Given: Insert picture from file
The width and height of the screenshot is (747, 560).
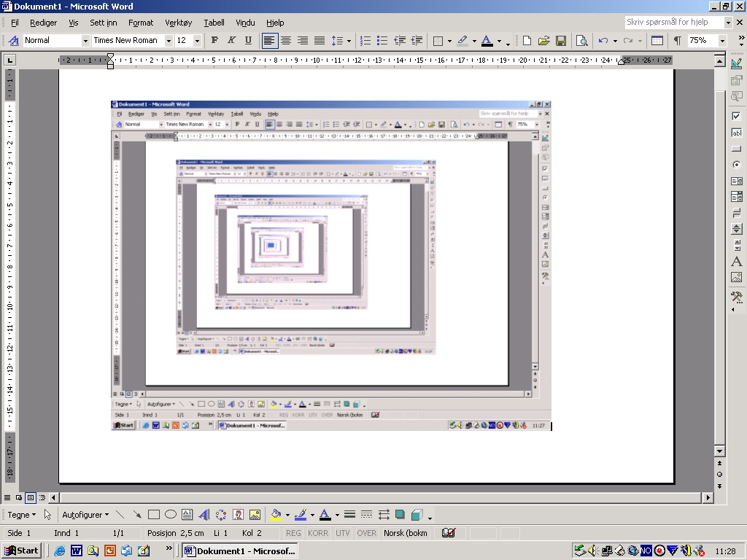Looking at the screenshot, I should coord(255,515).
